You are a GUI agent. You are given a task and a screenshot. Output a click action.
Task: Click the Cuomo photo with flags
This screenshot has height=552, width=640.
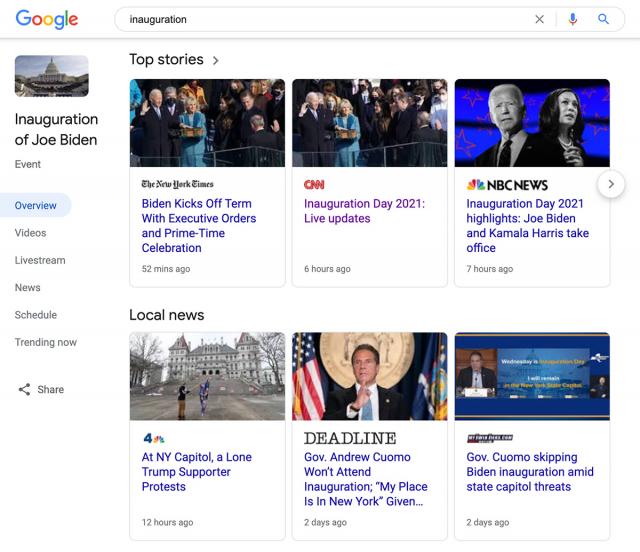click(370, 376)
